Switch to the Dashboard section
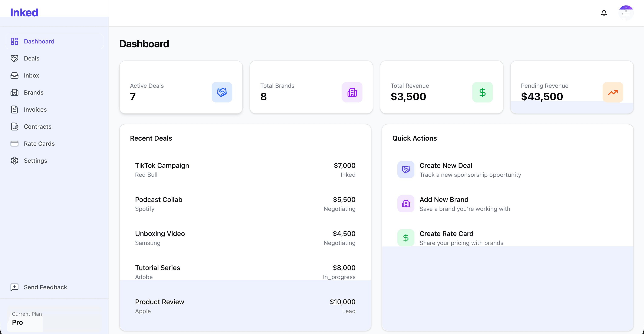644x334 pixels. point(39,41)
